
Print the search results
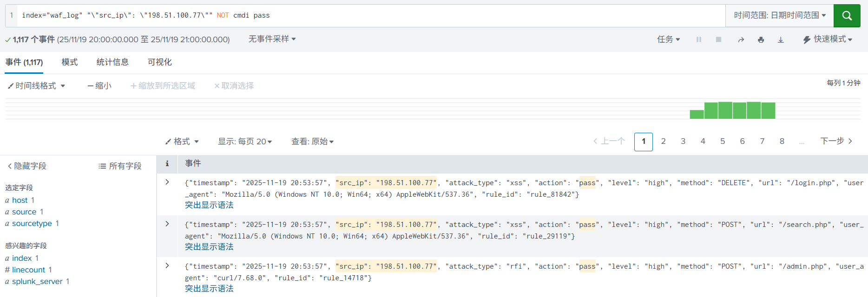(x=761, y=40)
